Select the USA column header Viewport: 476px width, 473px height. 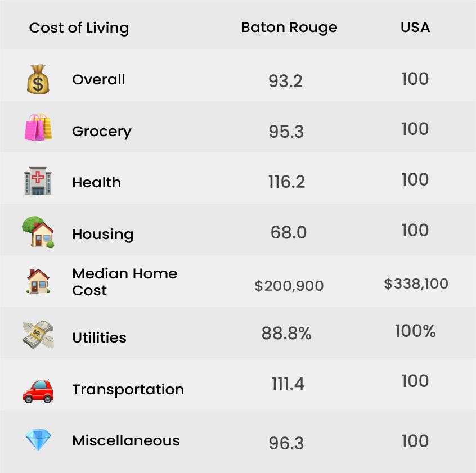415,28
